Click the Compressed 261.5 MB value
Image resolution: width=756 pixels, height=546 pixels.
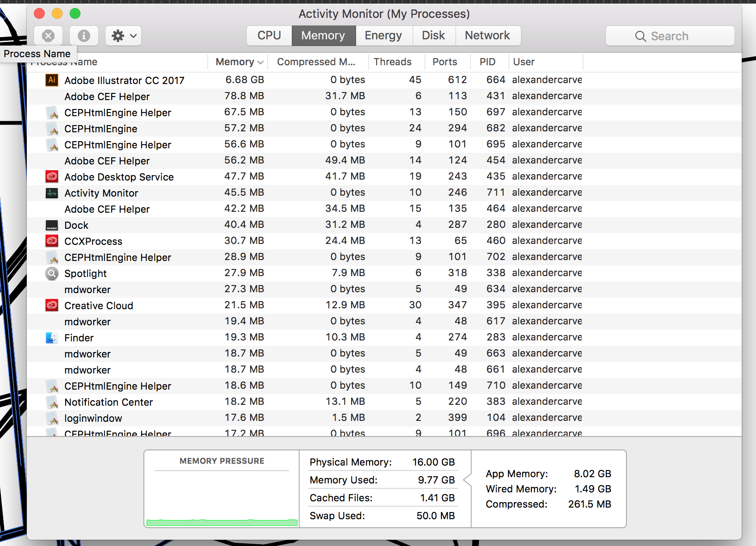[589, 504]
